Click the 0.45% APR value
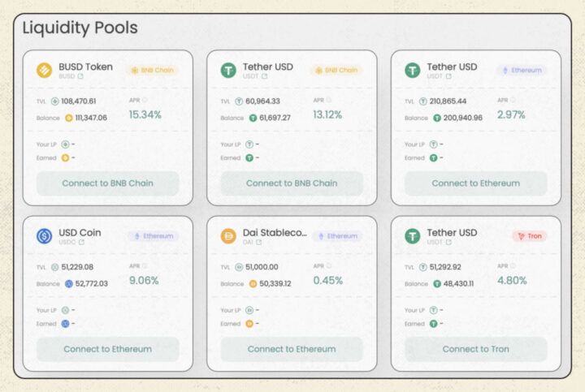The height and width of the screenshot is (392, 585). point(327,281)
